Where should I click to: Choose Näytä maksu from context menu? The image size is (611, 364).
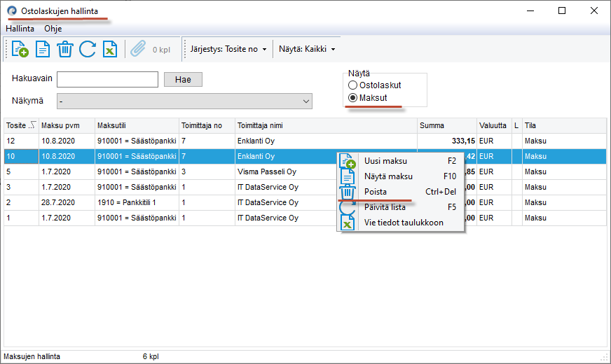tap(401, 176)
